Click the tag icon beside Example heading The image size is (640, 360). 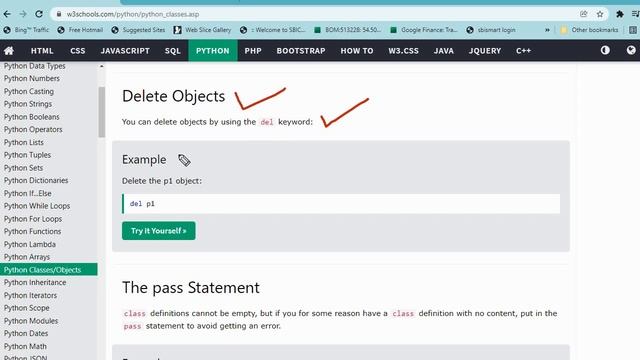tap(184, 160)
